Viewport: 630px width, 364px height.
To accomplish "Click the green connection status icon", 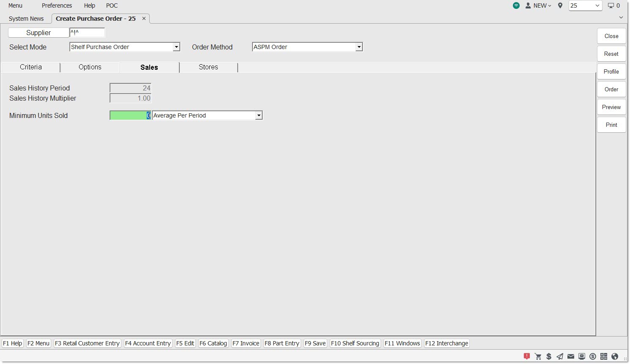I will [x=516, y=5].
